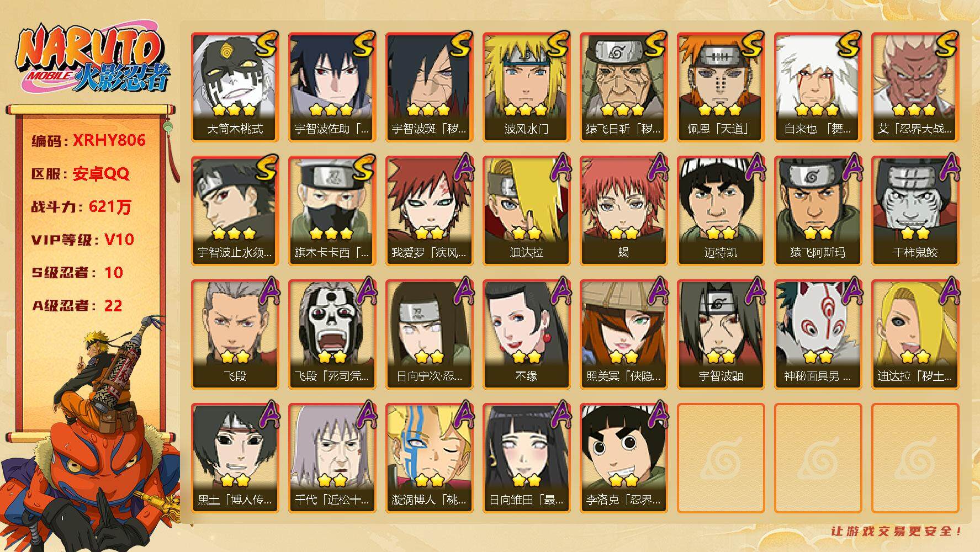Screen dimensions: 980x552
Task: Click the 迪达拉 A-rank card
Action: (x=526, y=211)
